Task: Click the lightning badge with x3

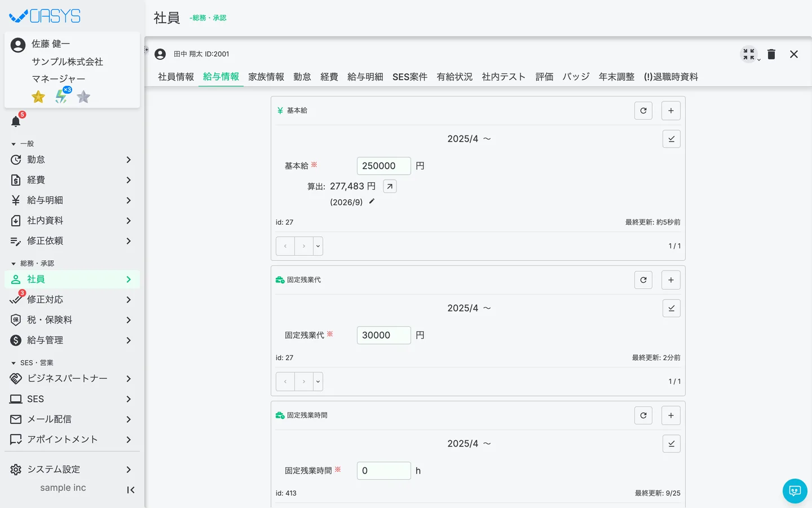Action: tap(61, 97)
